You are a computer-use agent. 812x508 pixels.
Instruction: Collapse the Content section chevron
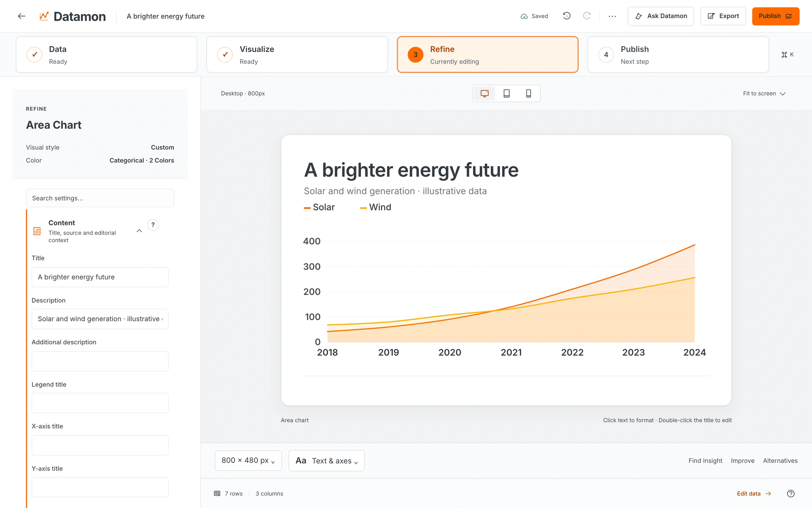[139, 231]
